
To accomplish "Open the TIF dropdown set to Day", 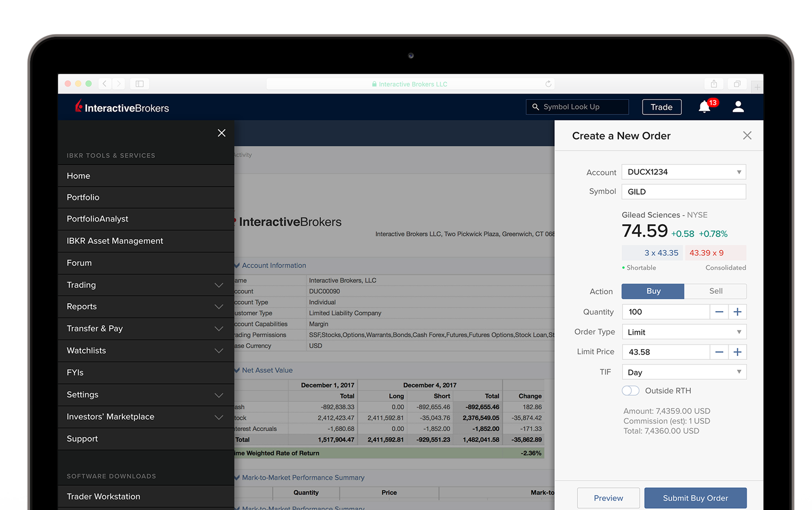I will click(x=683, y=372).
